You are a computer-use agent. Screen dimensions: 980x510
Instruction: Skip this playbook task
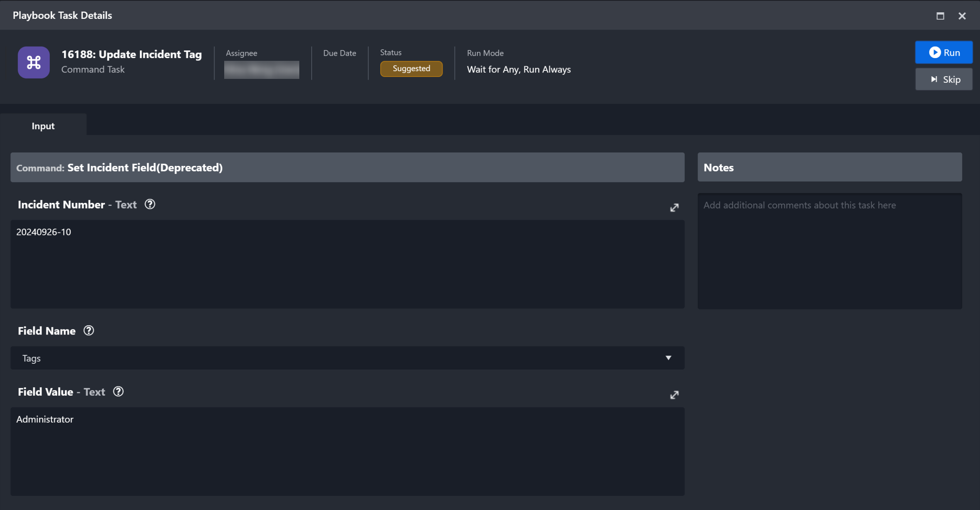coord(944,79)
